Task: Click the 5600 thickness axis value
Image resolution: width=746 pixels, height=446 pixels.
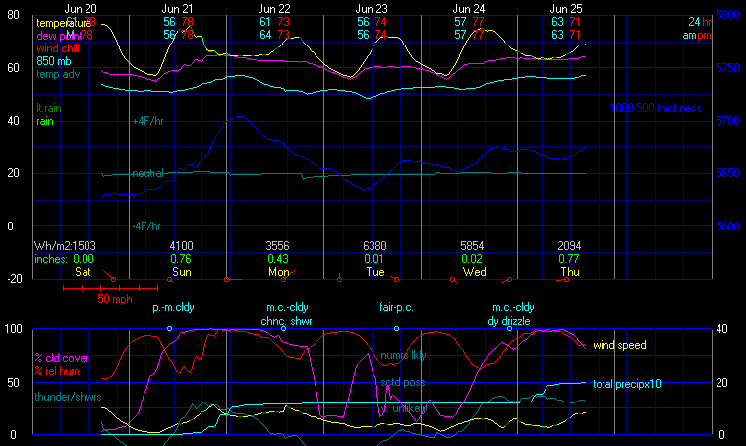Action: 728,226
